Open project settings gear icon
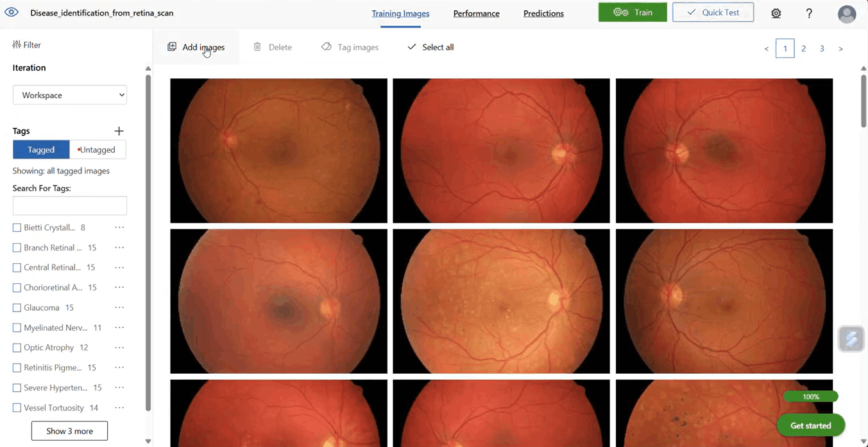This screenshot has height=447, width=868. [776, 13]
